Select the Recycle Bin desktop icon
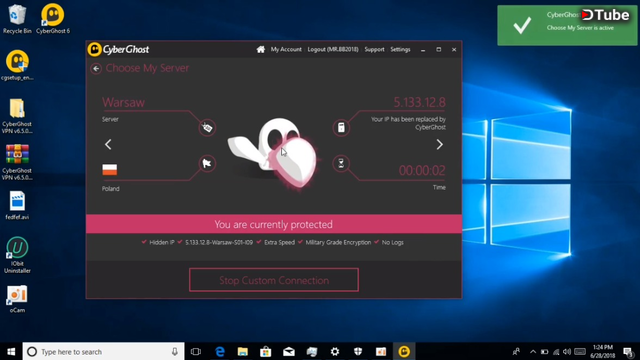 point(17,19)
